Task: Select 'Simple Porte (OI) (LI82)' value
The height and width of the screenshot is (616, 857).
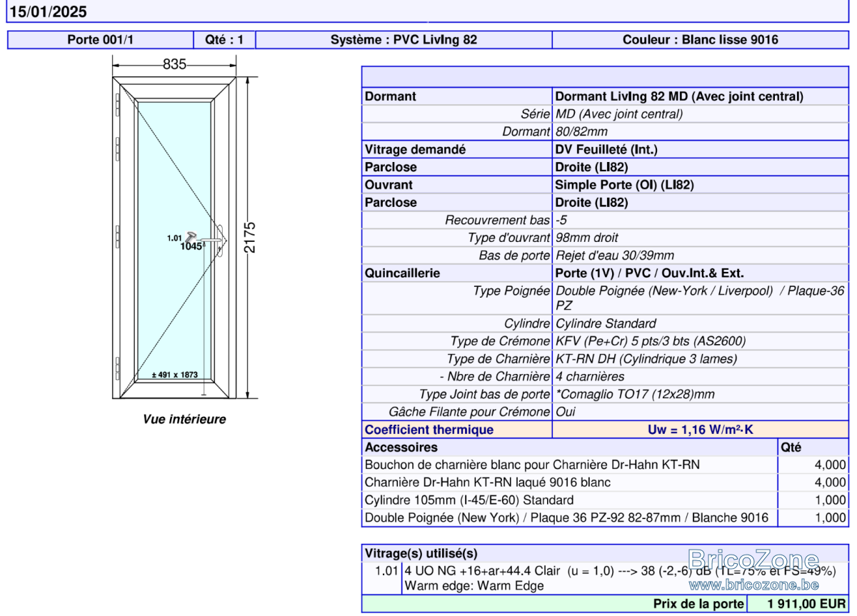Action: 624,185
